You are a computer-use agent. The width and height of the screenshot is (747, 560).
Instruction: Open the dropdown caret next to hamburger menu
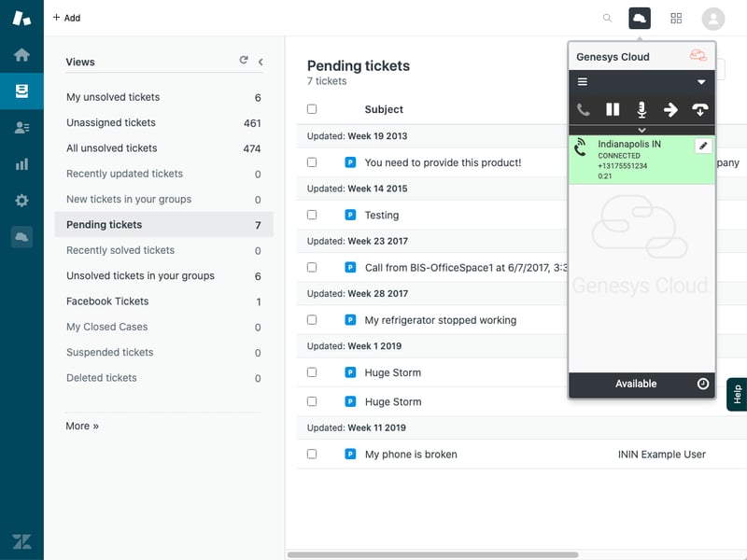tap(702, 82)
